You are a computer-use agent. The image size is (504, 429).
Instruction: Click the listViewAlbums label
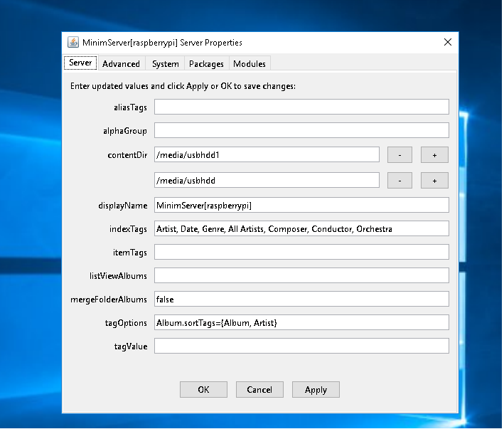pos(119,276)
